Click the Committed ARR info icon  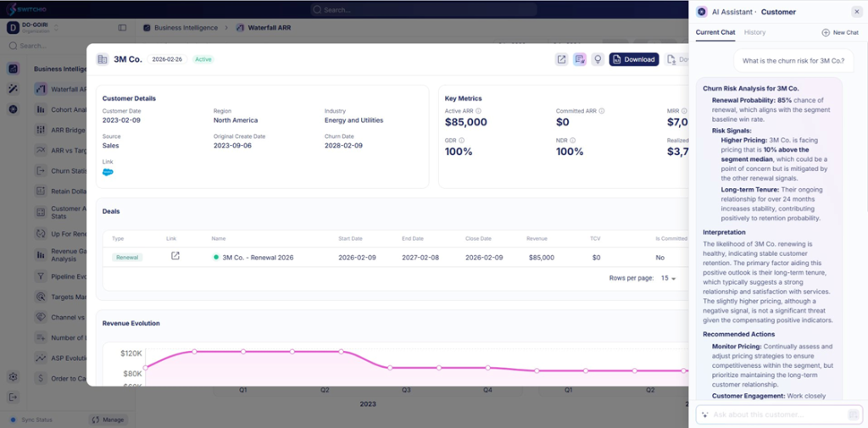click(600, 111)
